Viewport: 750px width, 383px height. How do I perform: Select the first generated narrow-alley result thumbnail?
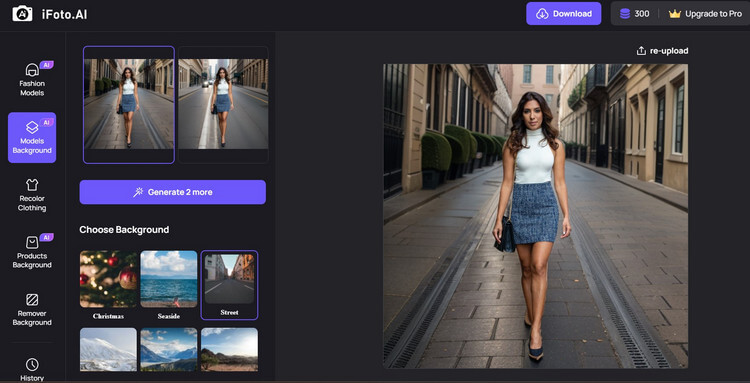[x=129, y=105]
